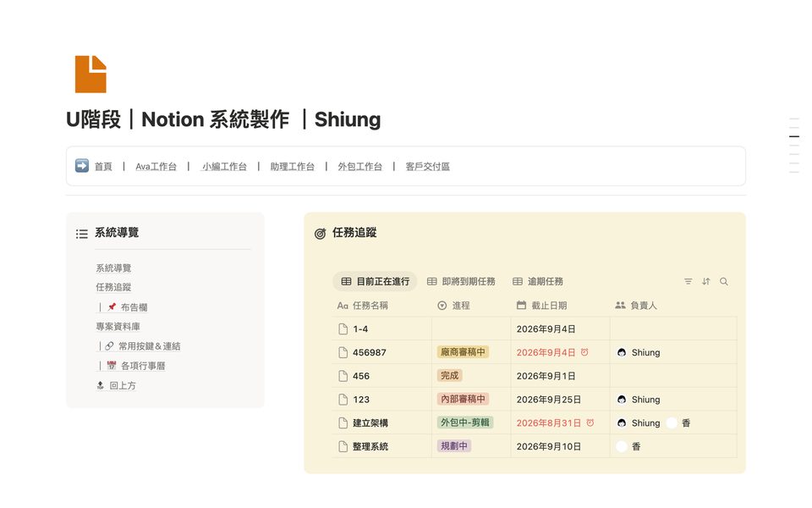The width and height of the screenshot is (812, 508).
Task: Open the sort icon in 任務追蹤 toolbar
Action: click(705, 281)
